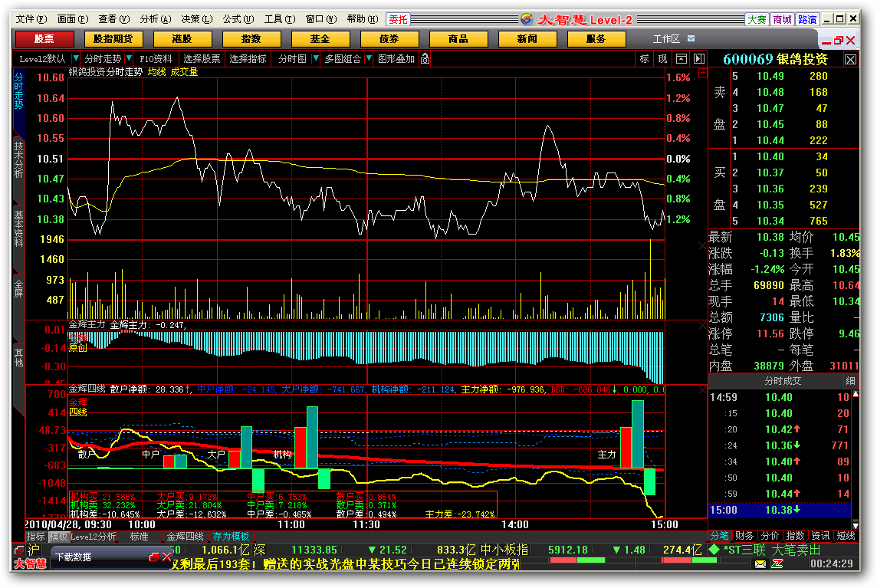Restore the 下载数据 popup window
The image size is (877, 588).
click(x=154, y=557)
